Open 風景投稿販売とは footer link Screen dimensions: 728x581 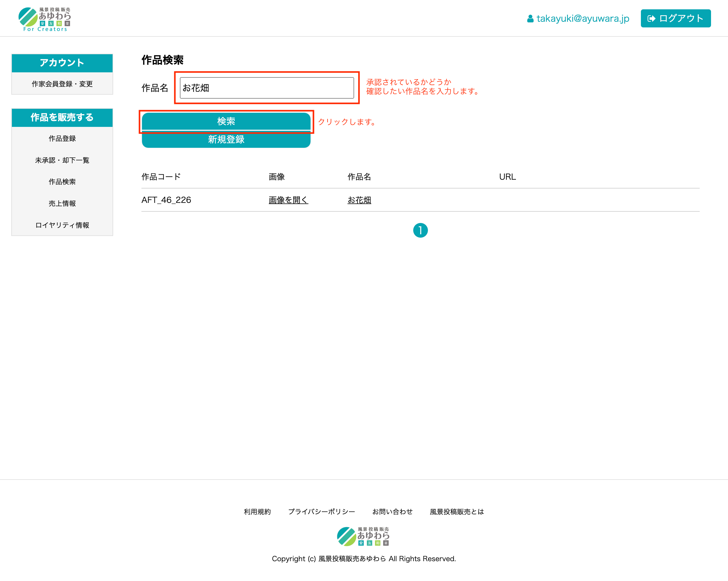456,511
